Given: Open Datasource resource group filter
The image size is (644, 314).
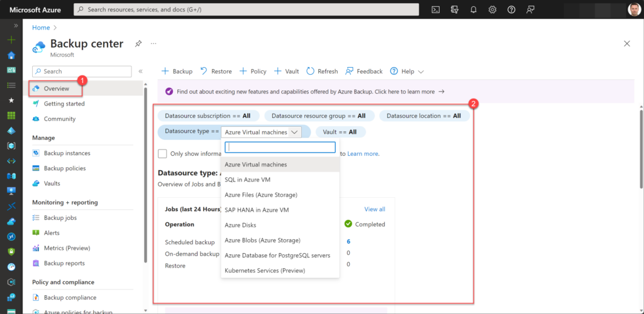Looking at the screenshot, I should [319, 116].
